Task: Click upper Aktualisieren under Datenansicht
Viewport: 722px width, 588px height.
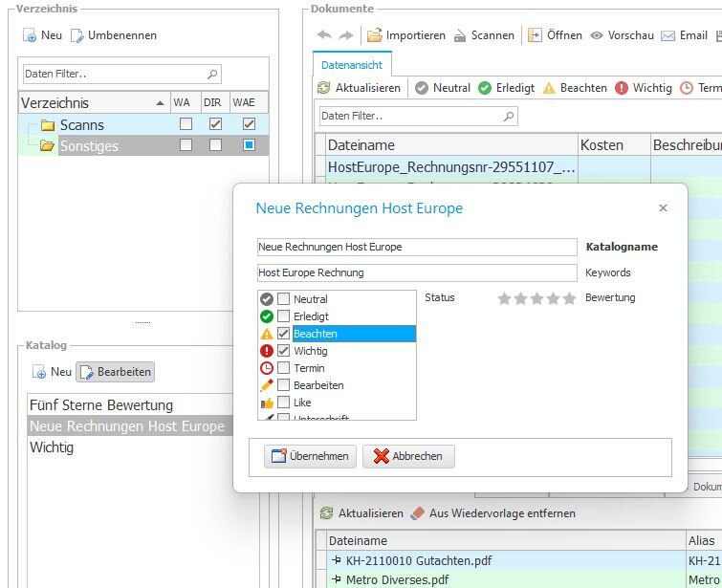Action: click(x=360, y=88)
